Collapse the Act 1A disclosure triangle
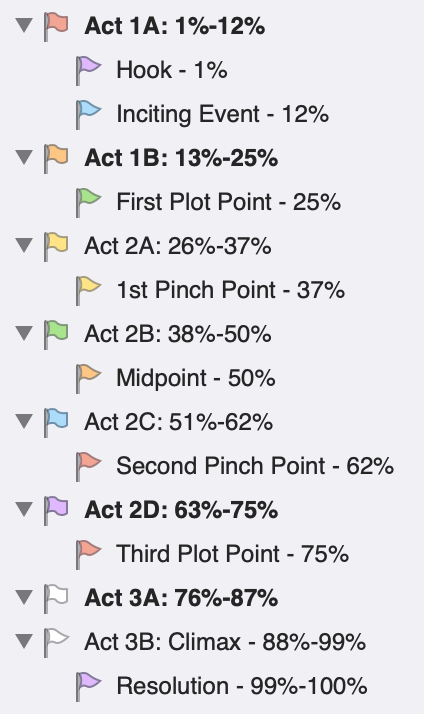This screenshot has width=424, height=714. click(x=24, y=25)
